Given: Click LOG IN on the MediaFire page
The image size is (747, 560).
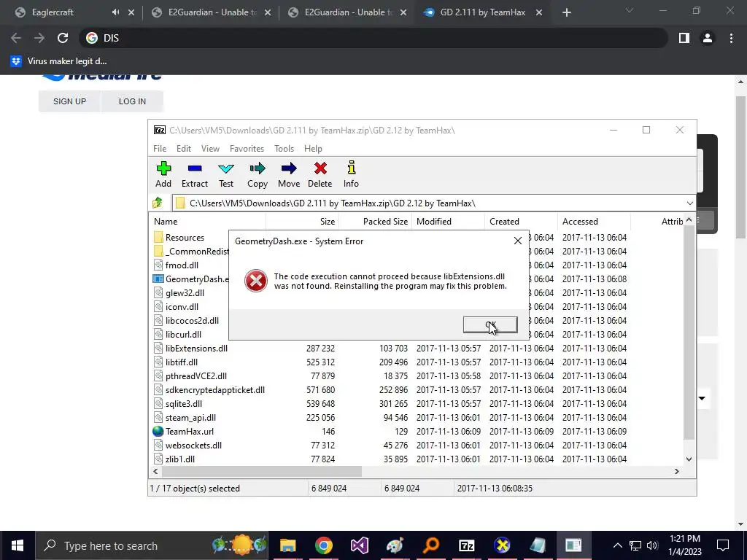Looking at the screenshot, I should click(x=133, y=101).
